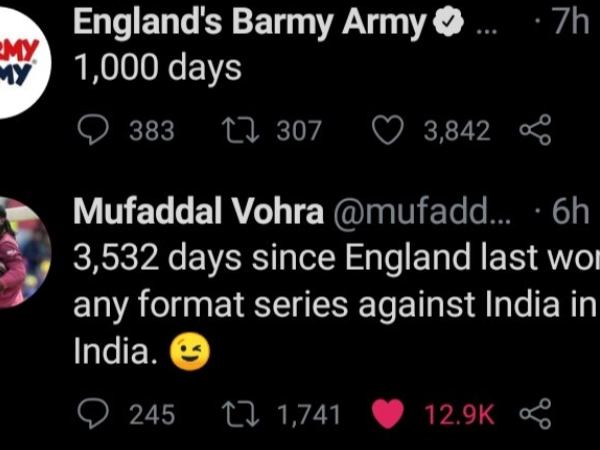Share the Barmy Army tweet
Screen dimensions: 600x450
click(x=536, y=130)
